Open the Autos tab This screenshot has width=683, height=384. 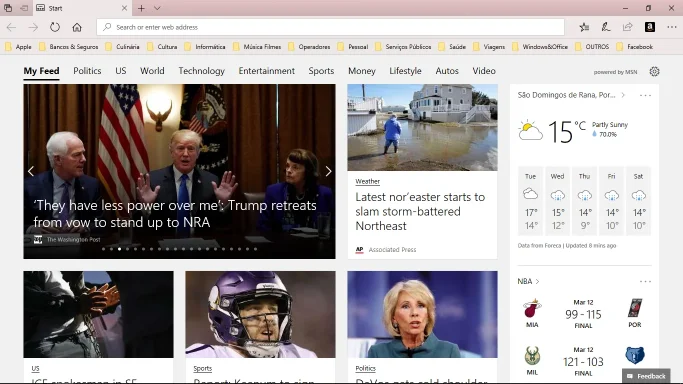click(x=447, y=71)
